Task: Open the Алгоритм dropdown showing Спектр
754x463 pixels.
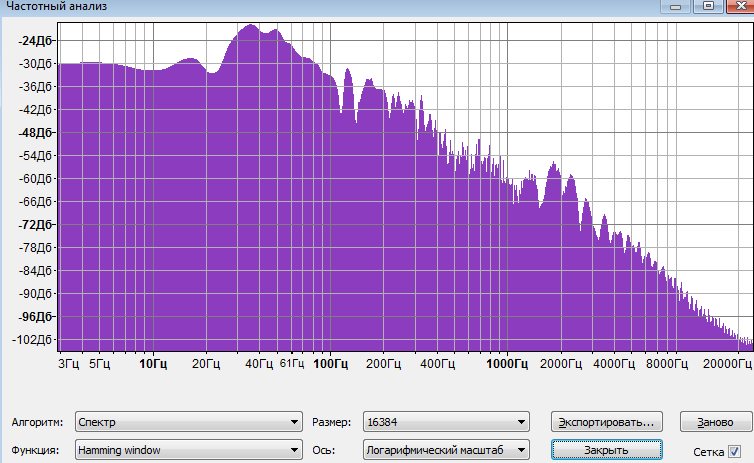Action: tap(188, 422)
